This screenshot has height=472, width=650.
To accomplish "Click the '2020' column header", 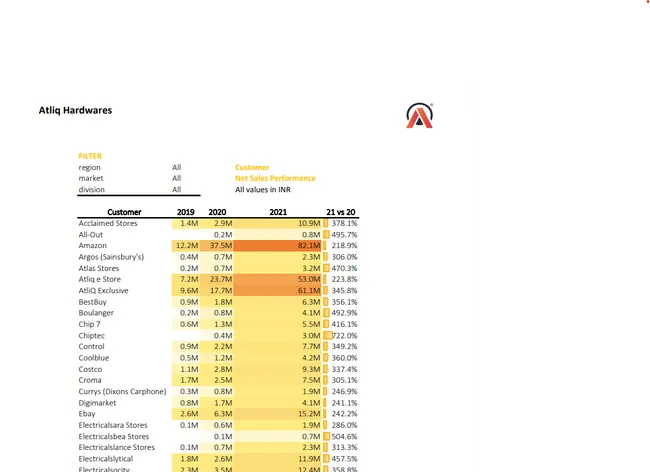I will coord(217,212).
